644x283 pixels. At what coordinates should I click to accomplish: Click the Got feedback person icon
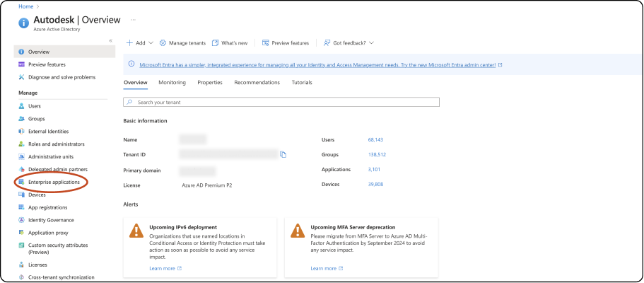click(327, 42)
